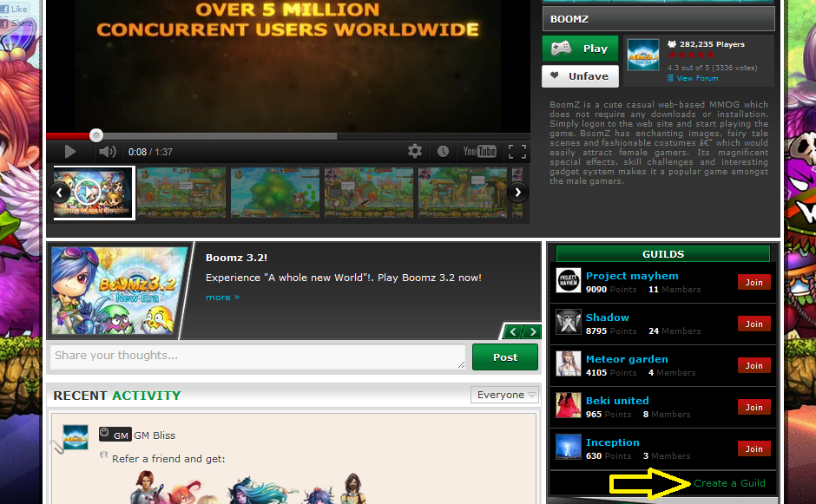Open the Everyone filter dropdown
The height and width of the screenshot is (504, 816).
(504, 395)
